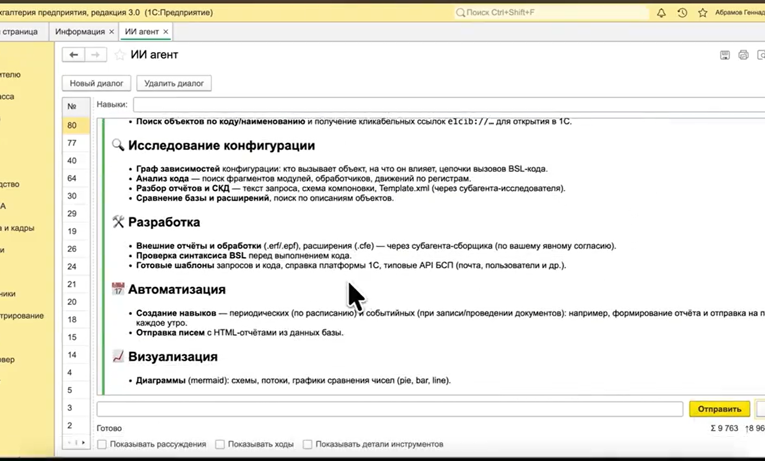Click the № column header
Viewport: 765px width, 461px height.
76,106
